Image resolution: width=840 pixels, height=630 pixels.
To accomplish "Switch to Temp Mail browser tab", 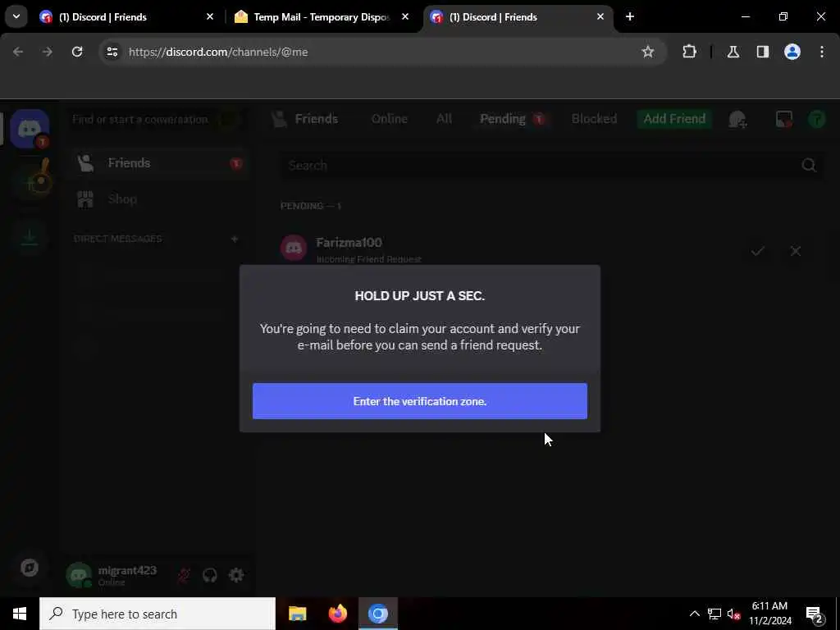I will pyautogui.click(x=322, y=17).
